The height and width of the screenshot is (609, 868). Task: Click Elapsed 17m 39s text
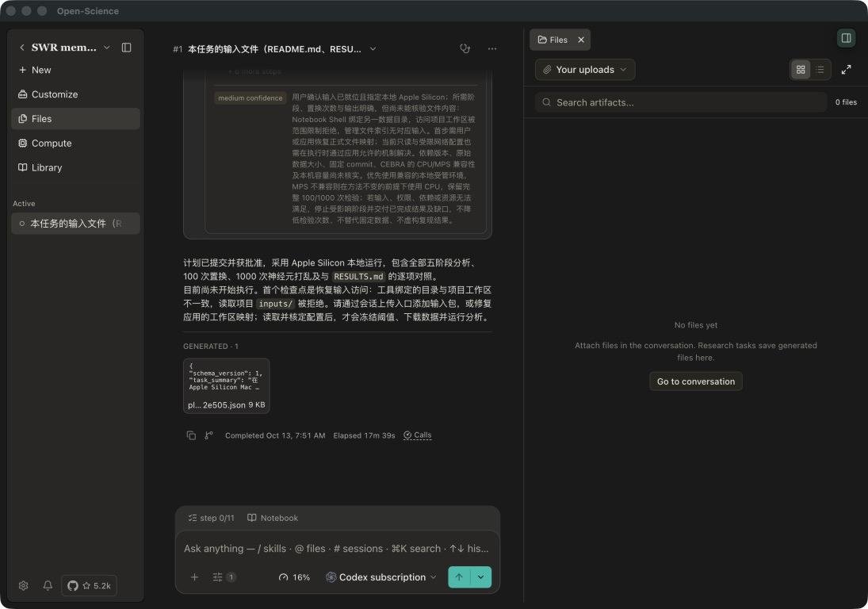(365, 435)
